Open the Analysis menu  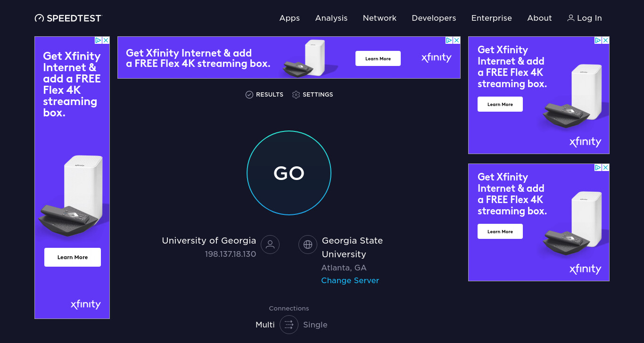(331, 18)
